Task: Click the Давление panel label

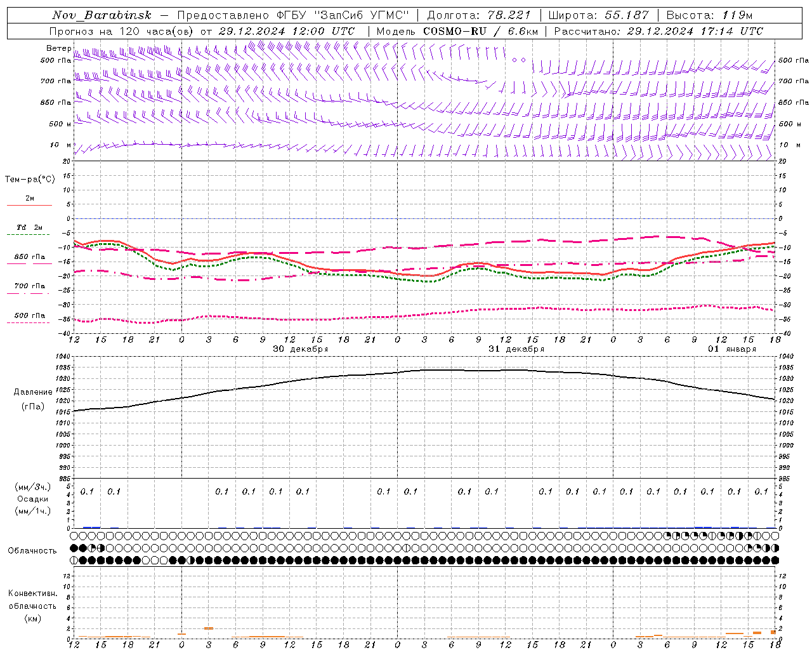Action: (x=32, y=392)
